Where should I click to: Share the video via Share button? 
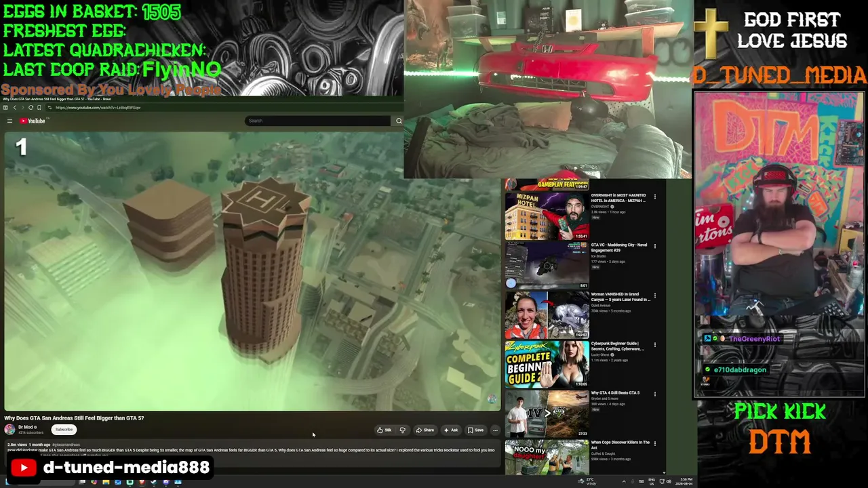(425, 430)
